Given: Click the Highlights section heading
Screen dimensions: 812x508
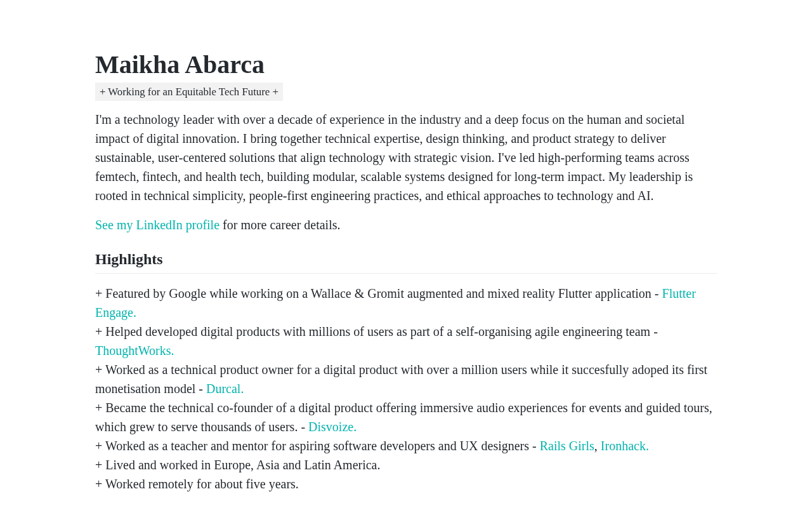Looking at the screenshot, I should (129, 259).
